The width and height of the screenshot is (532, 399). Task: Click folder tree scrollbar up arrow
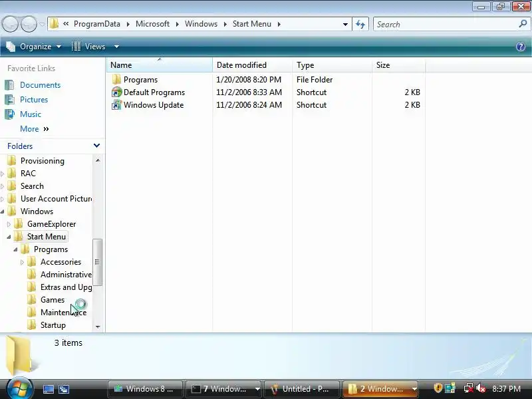pyautogui.click(x=98, y=160)
